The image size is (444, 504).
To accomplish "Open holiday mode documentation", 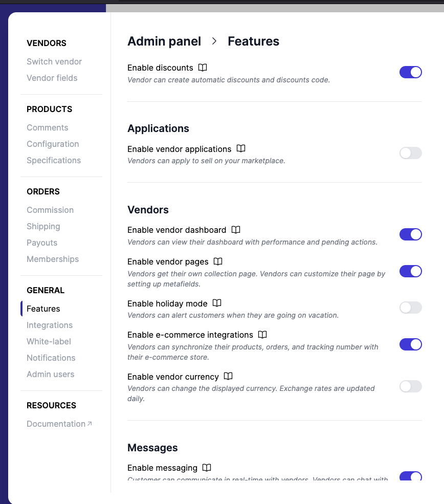I will 216,302.
